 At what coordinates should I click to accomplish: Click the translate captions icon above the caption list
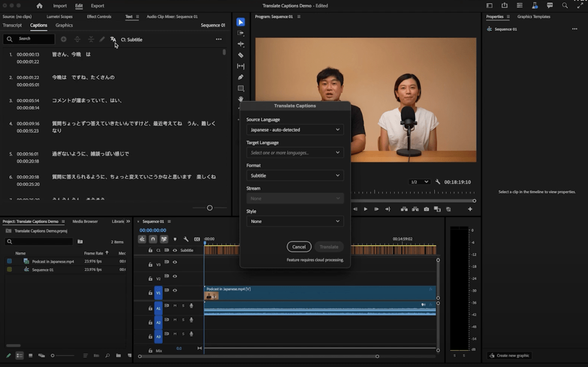point(113,39)
